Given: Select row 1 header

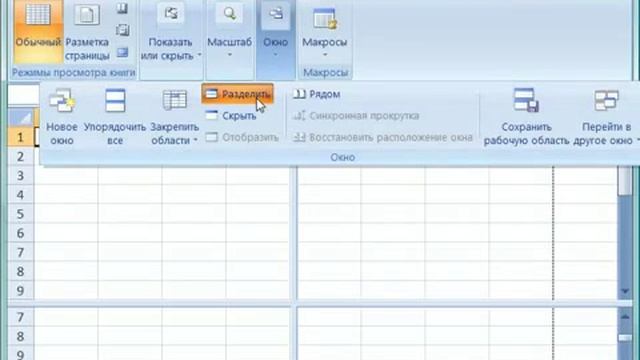Looking at the screenshot, I should pyautogui.click(x=20, y=137).
